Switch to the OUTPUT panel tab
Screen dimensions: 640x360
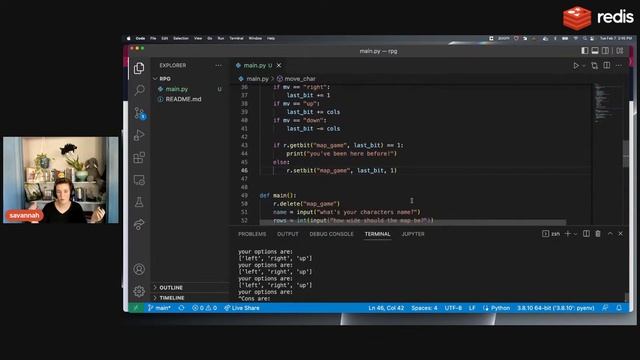point(288,234)
